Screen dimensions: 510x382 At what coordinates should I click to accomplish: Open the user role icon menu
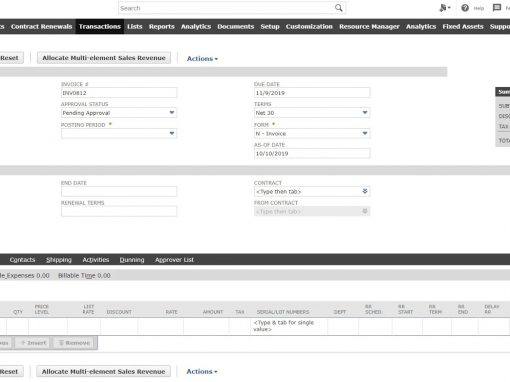pos(445,8)
